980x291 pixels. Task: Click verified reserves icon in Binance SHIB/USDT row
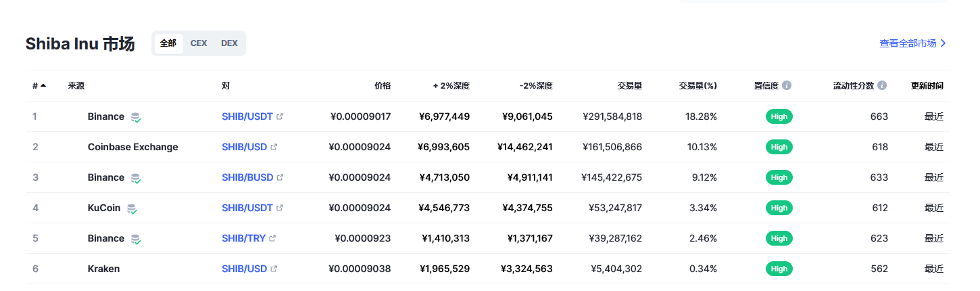click(x=136, y=117)
